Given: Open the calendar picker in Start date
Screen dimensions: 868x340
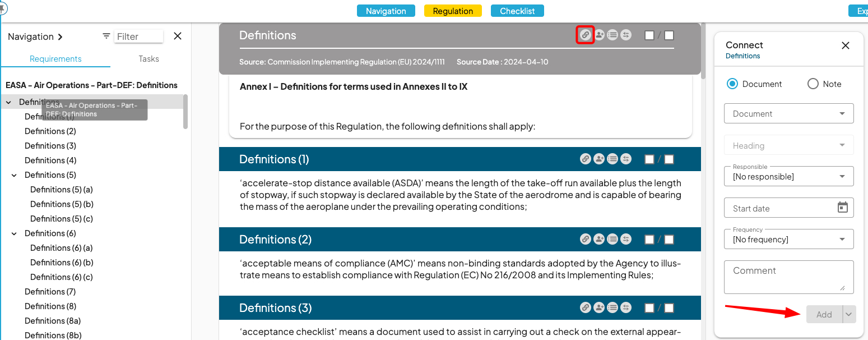Looking at the screenshot, I should click(x=842, y=208).
